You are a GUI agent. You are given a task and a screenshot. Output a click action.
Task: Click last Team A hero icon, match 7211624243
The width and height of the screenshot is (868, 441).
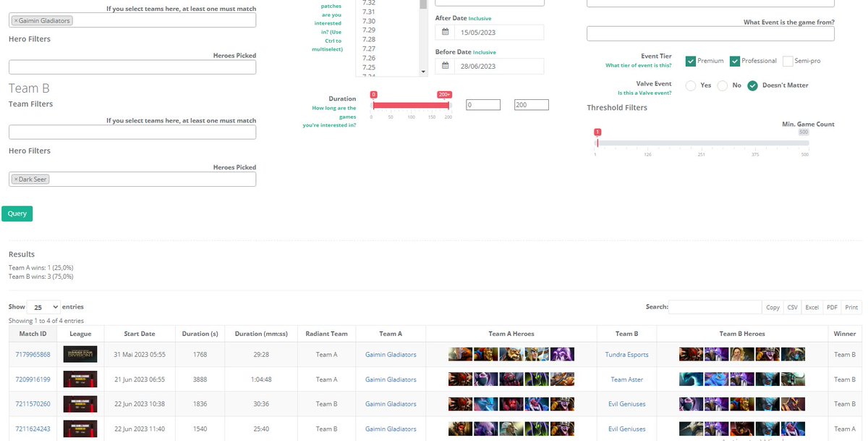point(562,429)
